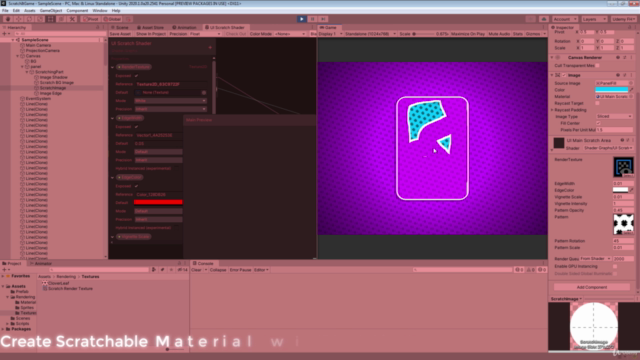Toggle Exposed checkbox for RenderTexture property
Viewport: 640px width, 360px height.
(136, 76)
